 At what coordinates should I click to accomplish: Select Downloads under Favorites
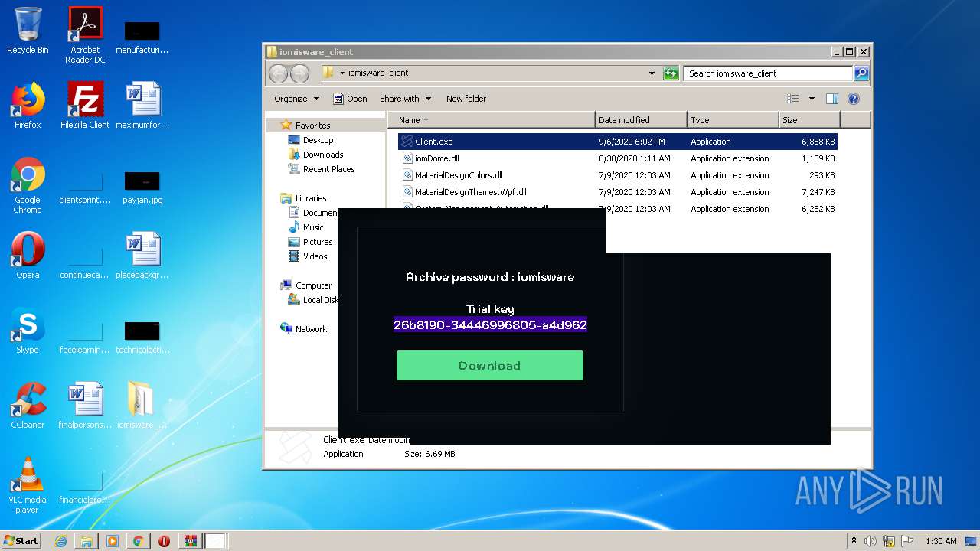point(322,155)
